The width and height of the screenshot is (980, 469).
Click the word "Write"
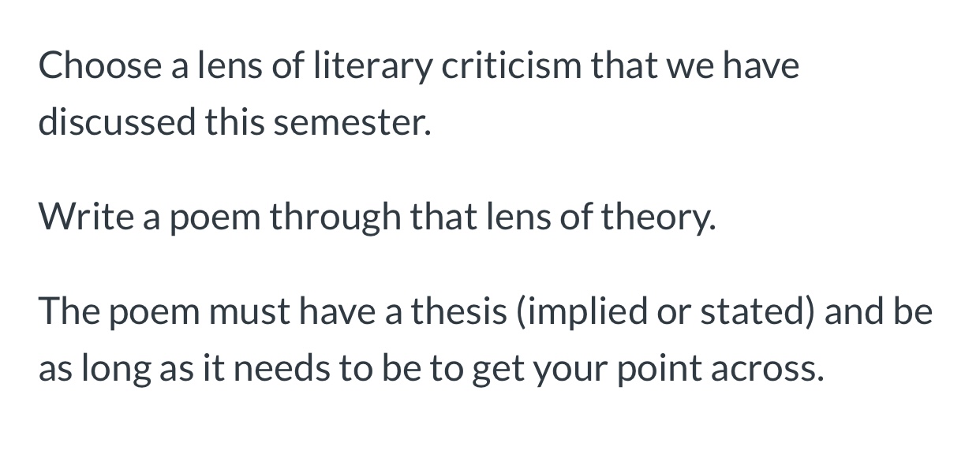[x=85, y=217]
